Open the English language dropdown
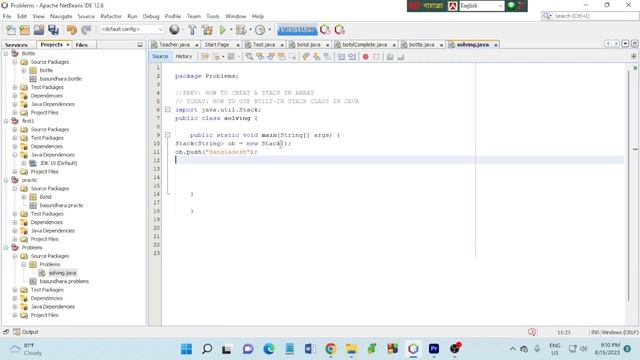 (482, 6)
